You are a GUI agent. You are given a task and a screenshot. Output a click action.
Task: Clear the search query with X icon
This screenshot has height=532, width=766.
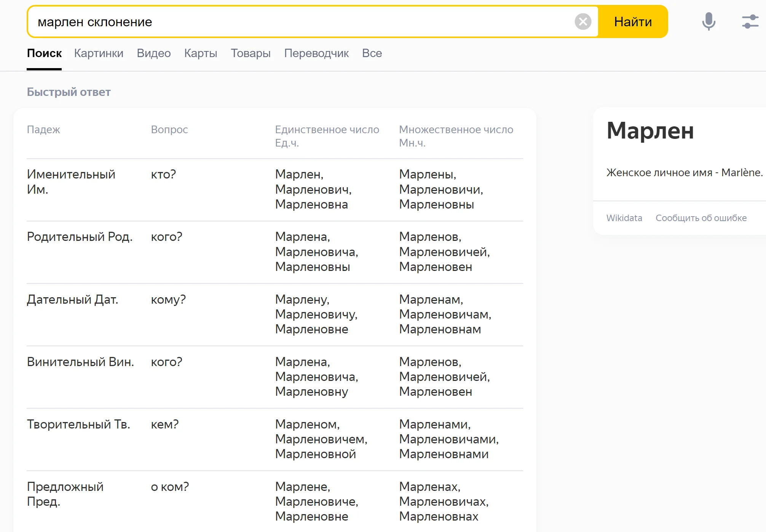(x=582, y=22)
